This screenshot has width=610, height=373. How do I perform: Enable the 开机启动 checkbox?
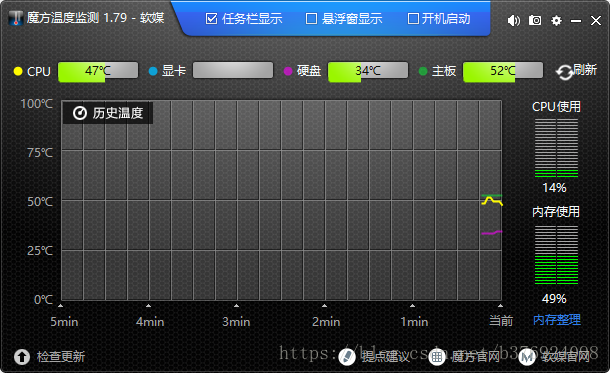coord(413,18)
